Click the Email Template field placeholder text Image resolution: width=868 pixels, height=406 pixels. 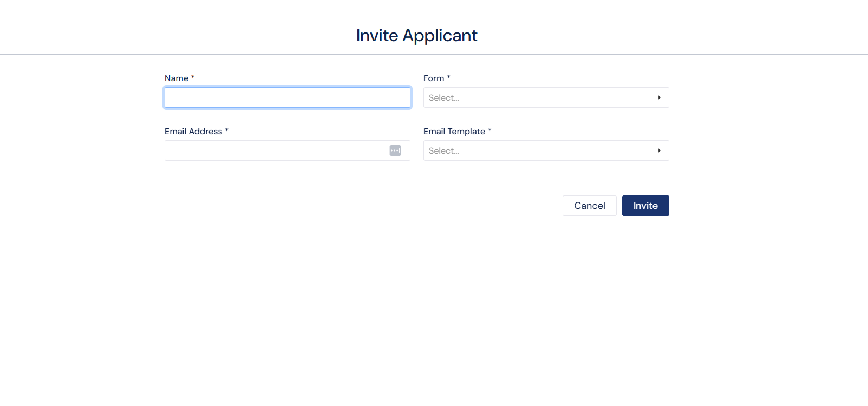tap(444, 150)
